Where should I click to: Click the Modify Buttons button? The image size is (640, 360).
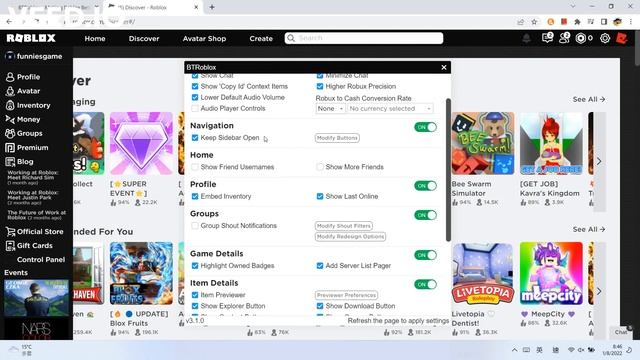pyautogui.click(x=337, y=138)
